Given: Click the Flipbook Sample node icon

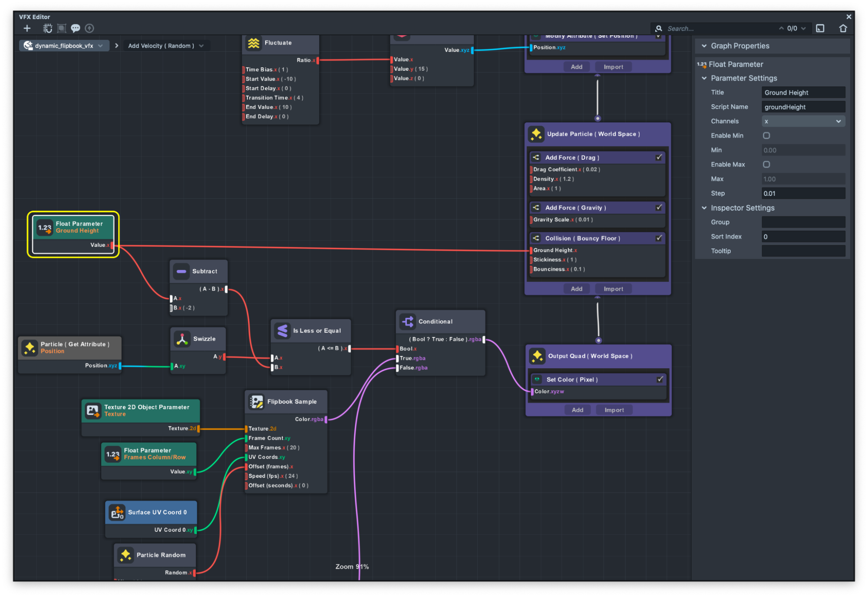Looking at the screenshot, I should 256,402.
